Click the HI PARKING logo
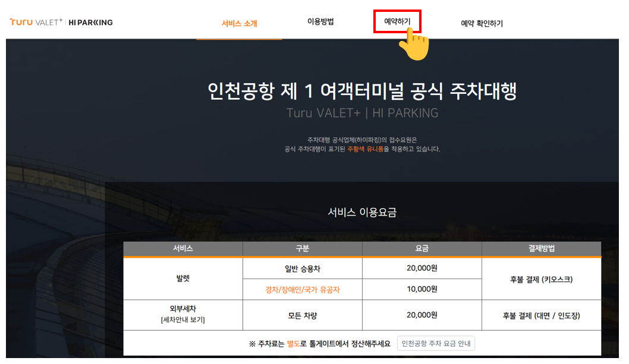Screen dimensions: 629x364 click(90, 23)
